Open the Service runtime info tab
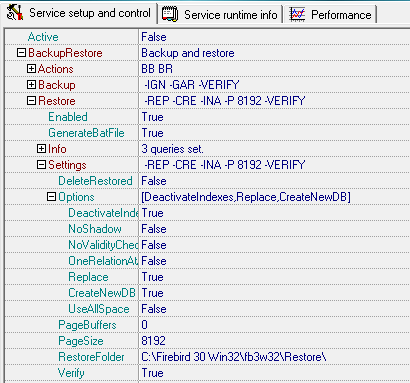Image resolution: width=410 pixels, height=383 pixels. click(x=220, y=15)
